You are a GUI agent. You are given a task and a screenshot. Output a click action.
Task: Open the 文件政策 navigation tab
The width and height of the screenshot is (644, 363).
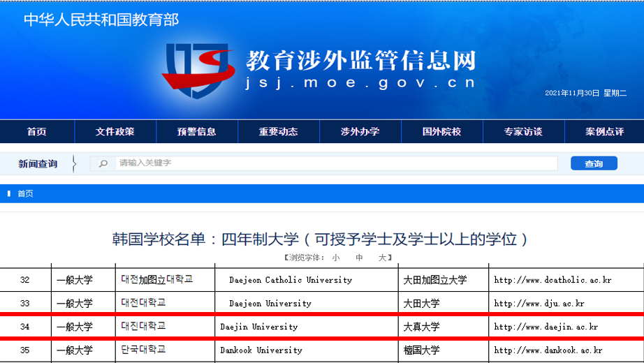[x=115, y=131]
